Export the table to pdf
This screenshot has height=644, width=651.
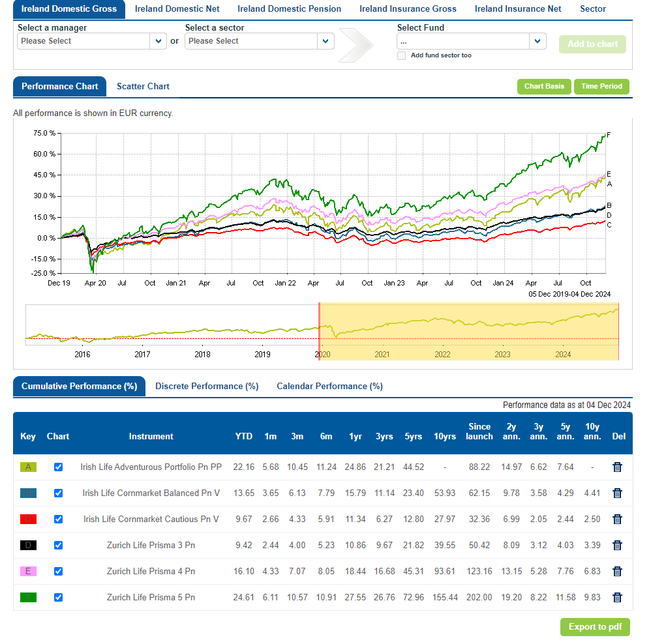(x=595, y=627)
